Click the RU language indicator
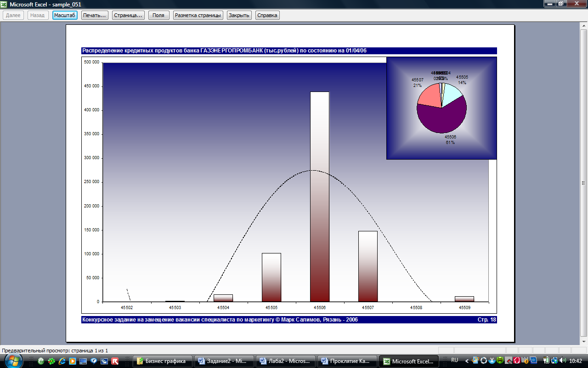588x368 pixels. [x=455, y=360]
